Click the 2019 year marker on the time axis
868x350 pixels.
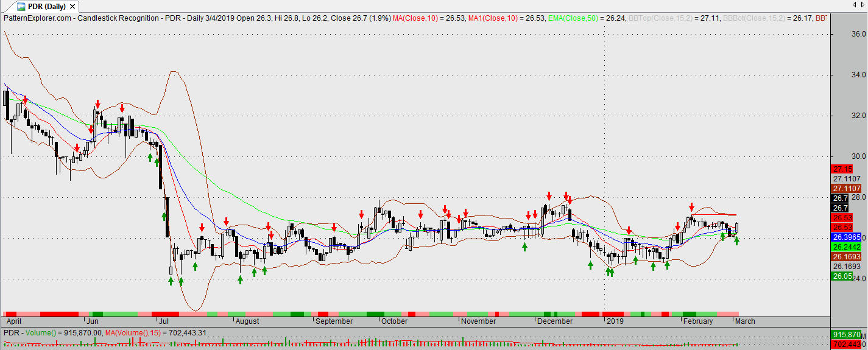(x=614, y=321)
